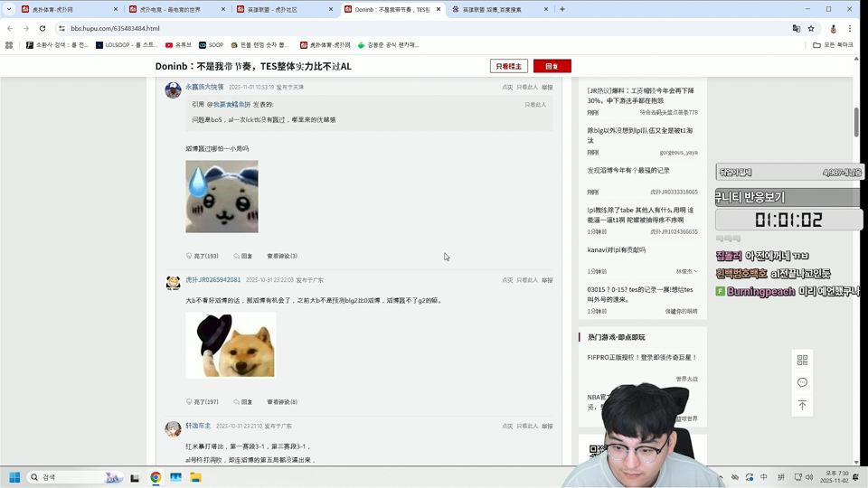
Task: Open File Explorer folder icon in taskbar
Action: pos(195,477)
